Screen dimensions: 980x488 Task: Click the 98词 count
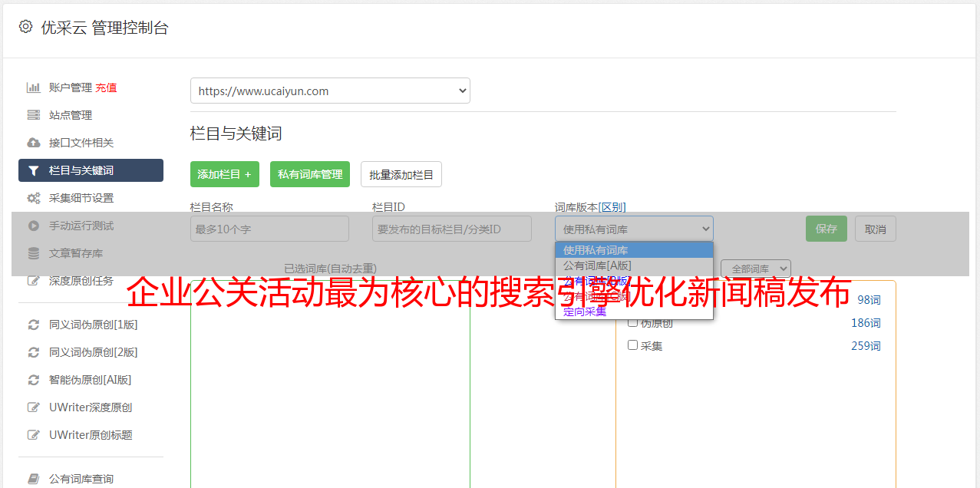(x=869, y=300)
